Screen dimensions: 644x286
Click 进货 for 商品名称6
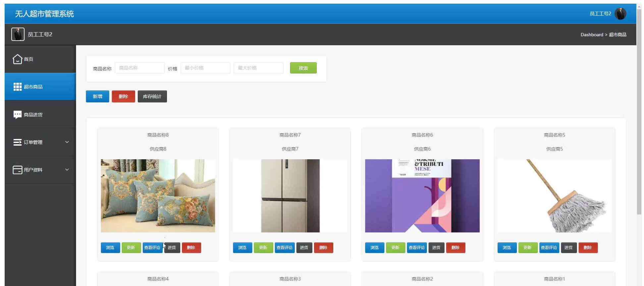pos(436,248)
